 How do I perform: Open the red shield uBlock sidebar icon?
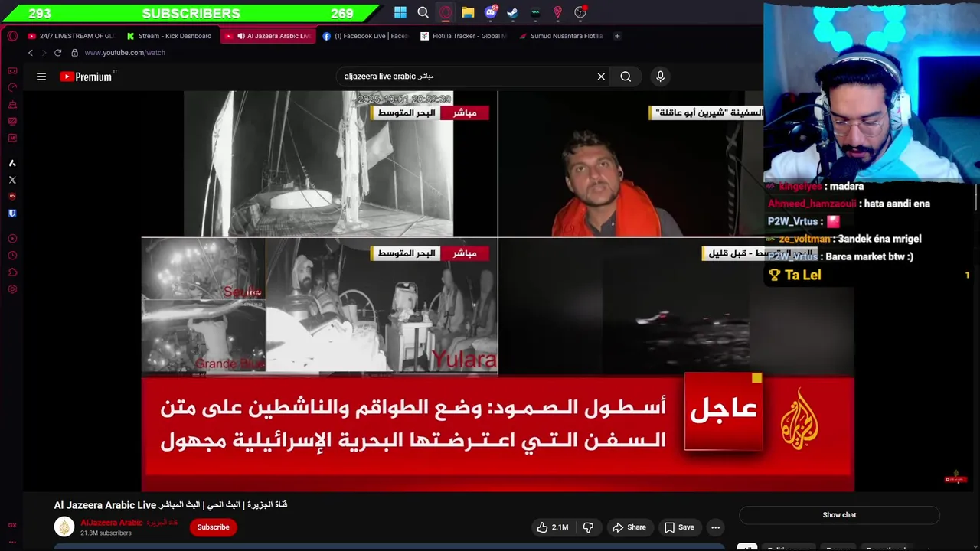12,197
